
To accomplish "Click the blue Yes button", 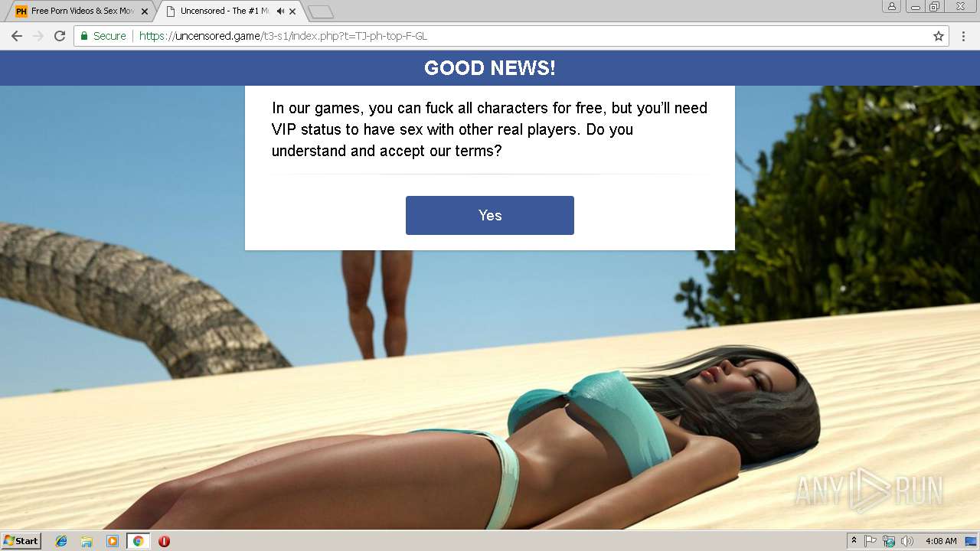I will click(490, 215).
